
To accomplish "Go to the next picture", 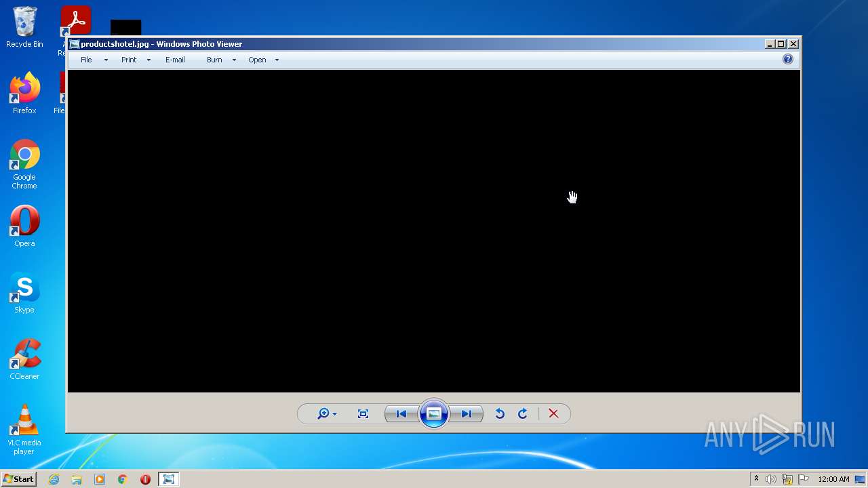I will [467, 413].
